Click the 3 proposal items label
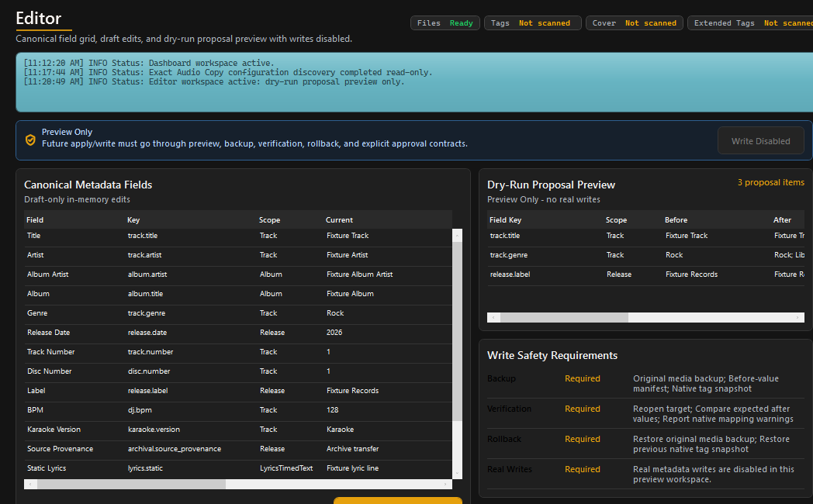 771,182
